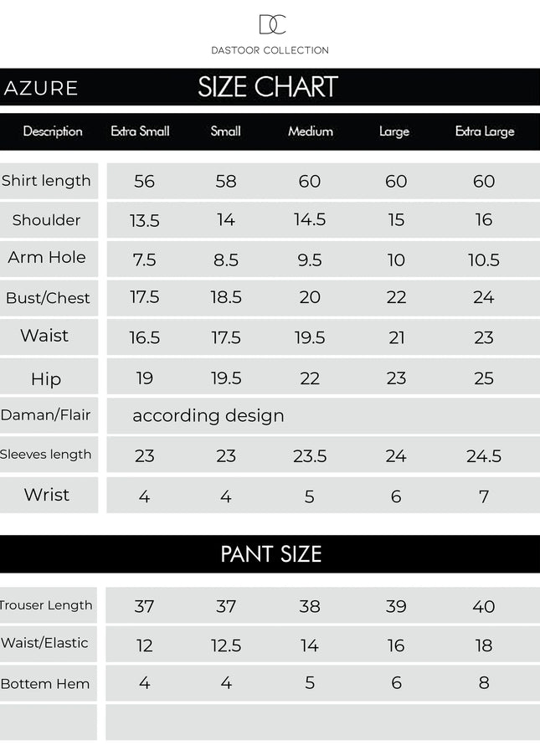This screenshot has width=540, height=756.
Task: Click the Description column header
Action: (53, 131)
